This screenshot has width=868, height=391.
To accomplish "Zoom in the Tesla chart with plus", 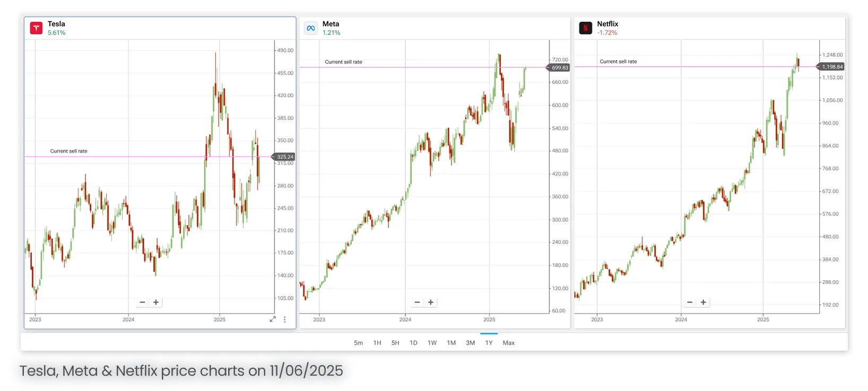I will tap(156, 302).
